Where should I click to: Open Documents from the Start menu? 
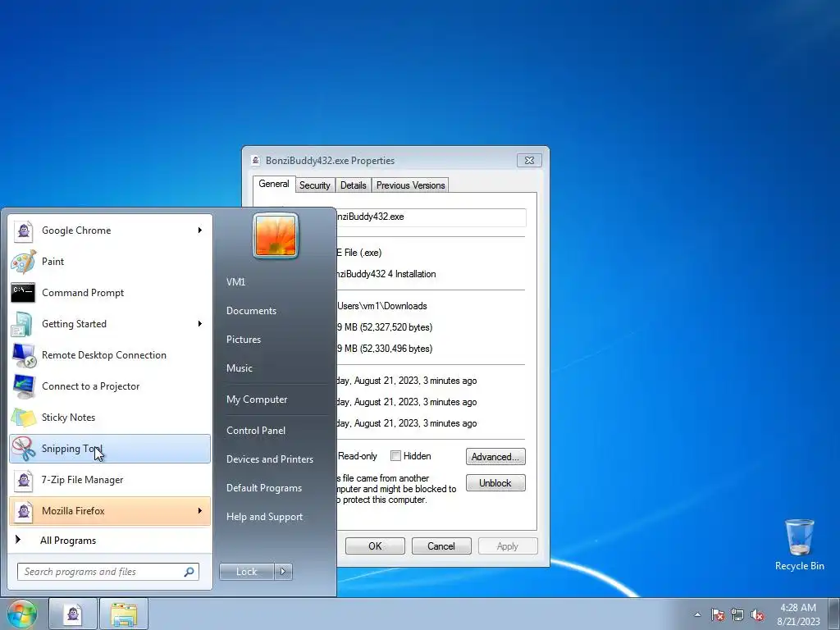[x=251, y=311]
